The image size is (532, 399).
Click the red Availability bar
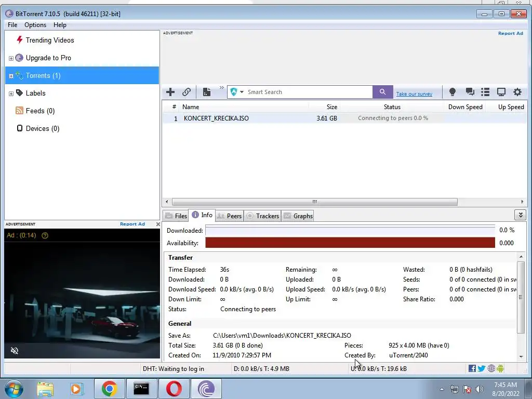[350, 243]
